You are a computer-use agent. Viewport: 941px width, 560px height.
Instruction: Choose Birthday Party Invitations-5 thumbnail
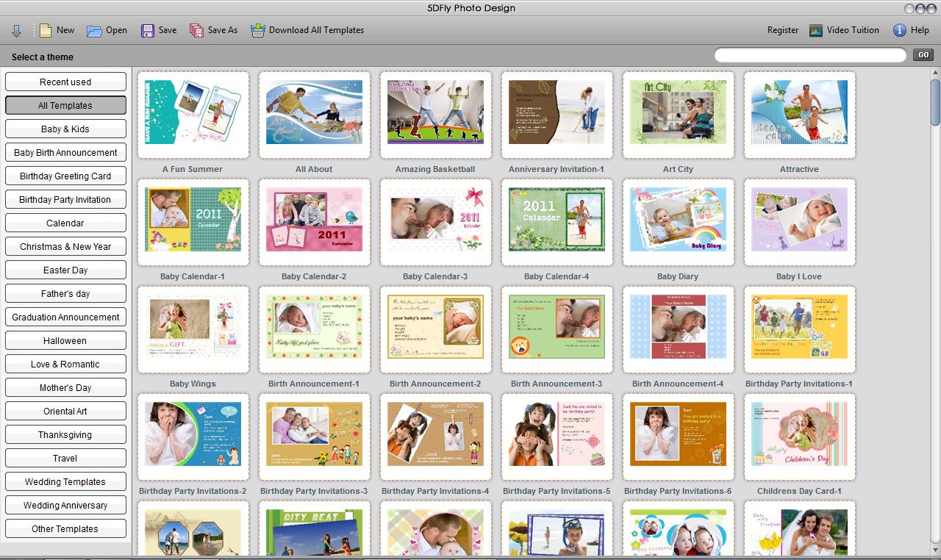(557, 437)
